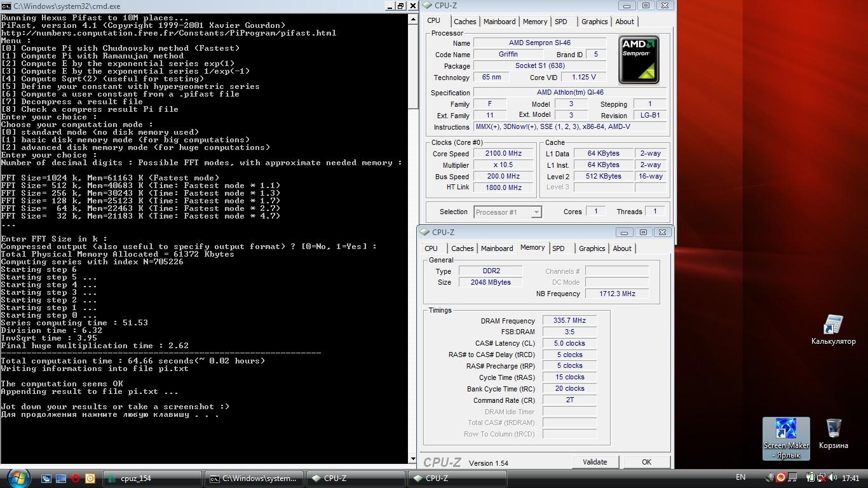Click the NB Frequency value 1712.3 MHz

617,294
